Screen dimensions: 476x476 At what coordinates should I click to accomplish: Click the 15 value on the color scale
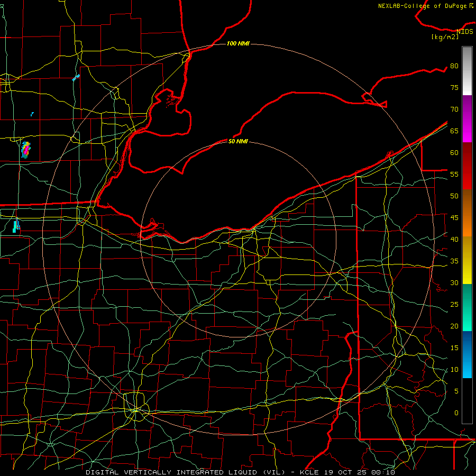point(454,347)
